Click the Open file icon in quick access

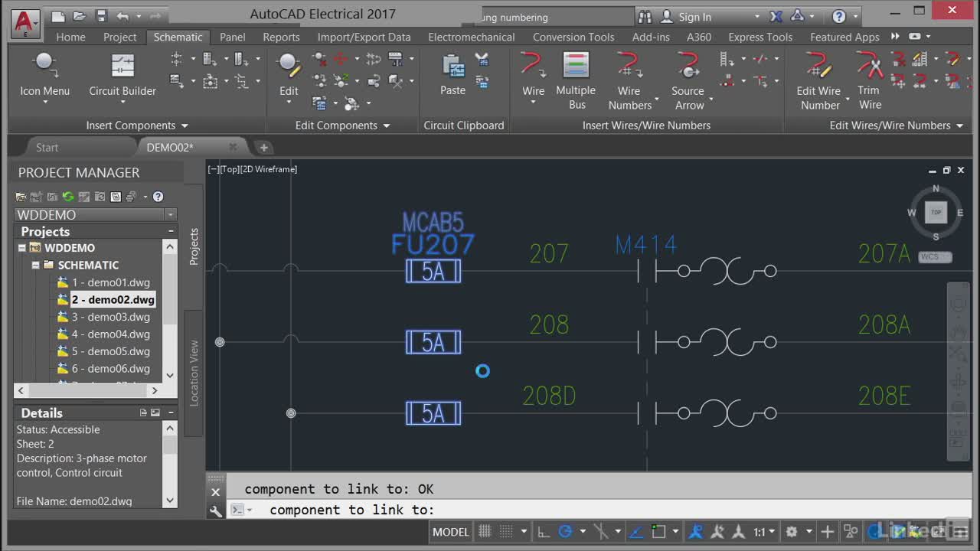click(x=80, y=16)
